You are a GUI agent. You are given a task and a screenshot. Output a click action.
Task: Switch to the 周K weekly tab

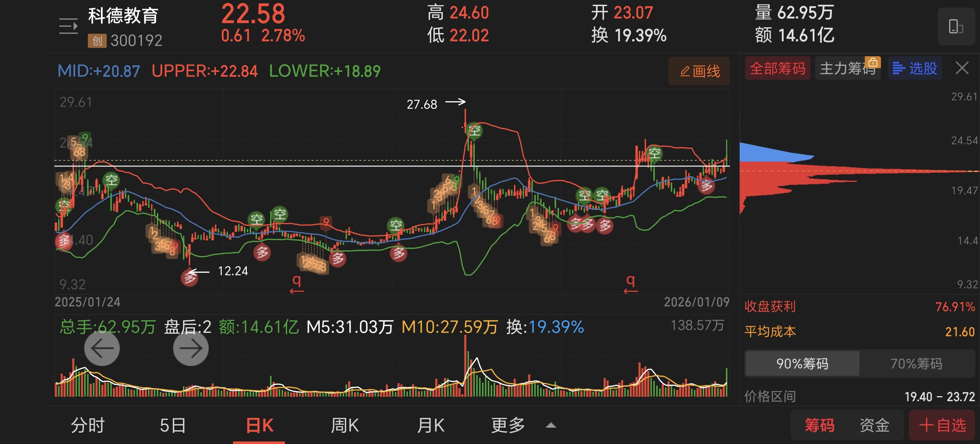tap(345, 425)
